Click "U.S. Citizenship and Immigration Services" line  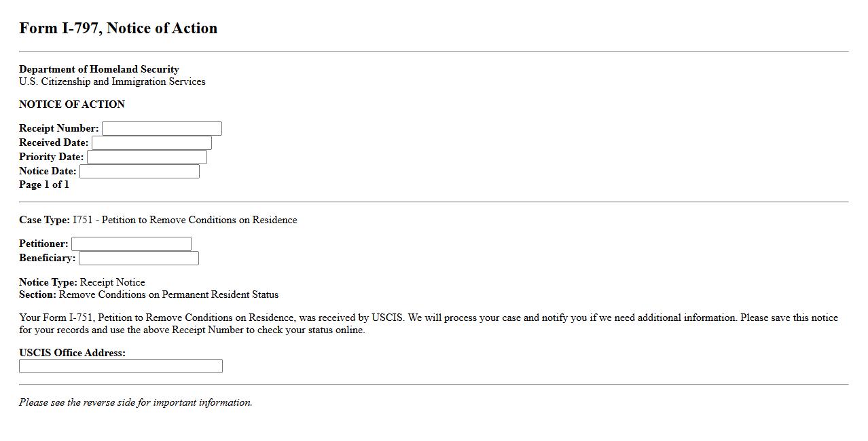pyautogui.click(x=112, y=81)
